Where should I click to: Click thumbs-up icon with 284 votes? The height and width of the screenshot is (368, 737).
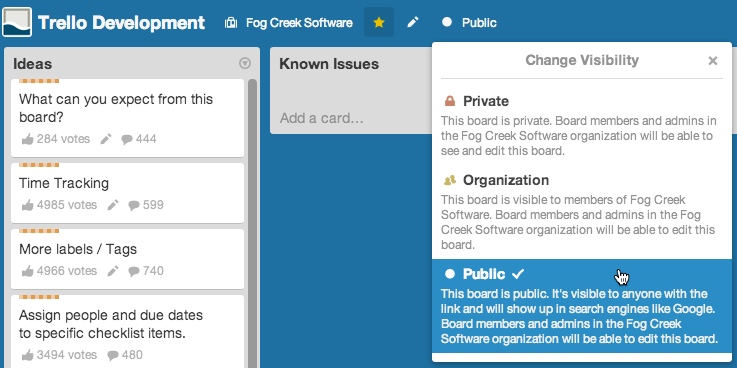pos(28,139)
